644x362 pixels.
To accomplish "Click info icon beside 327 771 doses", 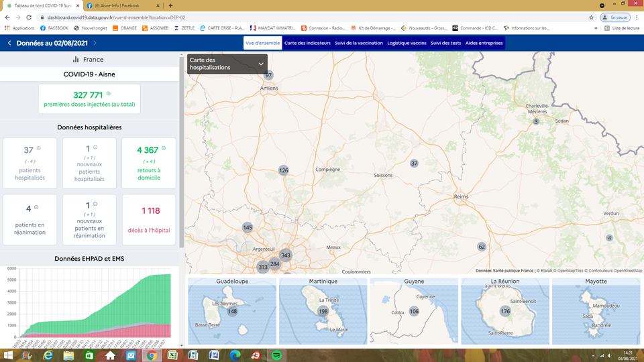I will coord(108,94).
